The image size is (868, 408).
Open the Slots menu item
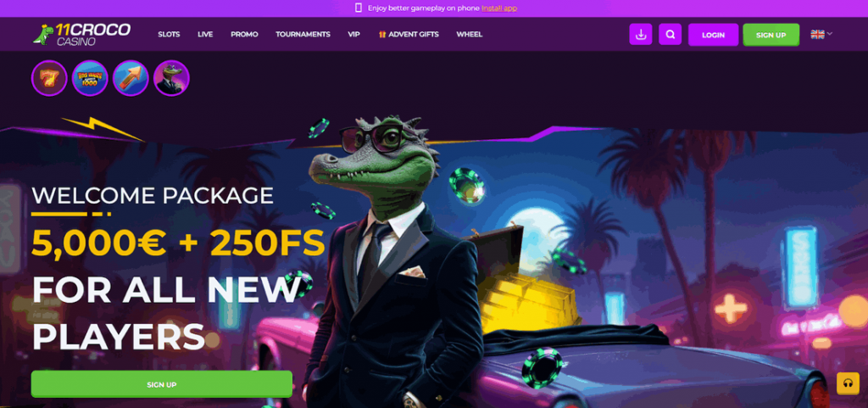click(x=169, y=34)
